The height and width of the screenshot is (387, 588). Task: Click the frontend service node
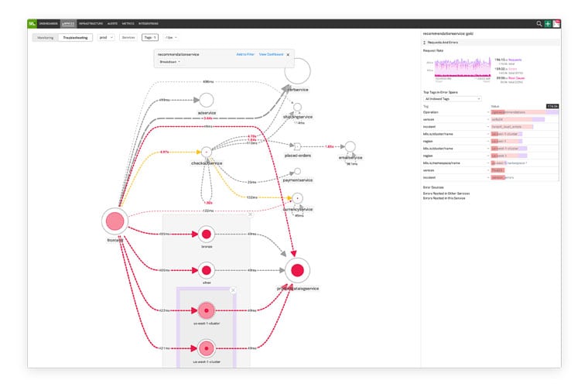(x=114, y=221)
